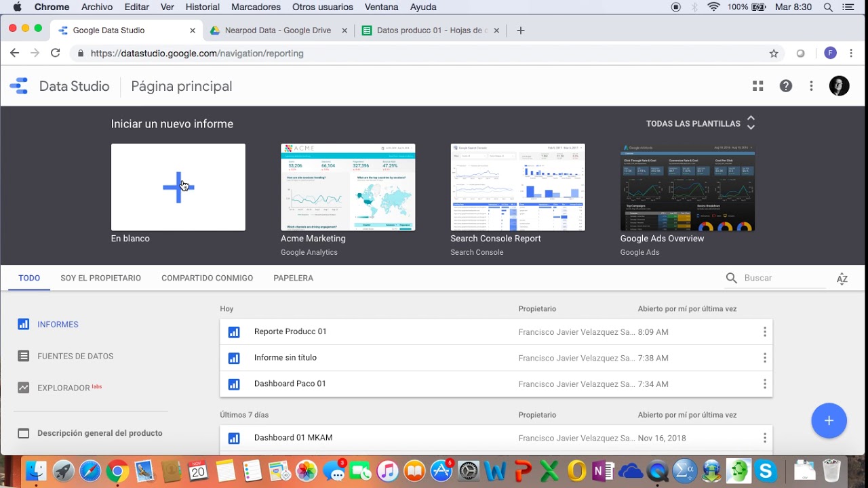The width and height of the screenshot is (868, 488).
Task: Open the macOS Spotlight search icon
Action: tap(828, 7)
